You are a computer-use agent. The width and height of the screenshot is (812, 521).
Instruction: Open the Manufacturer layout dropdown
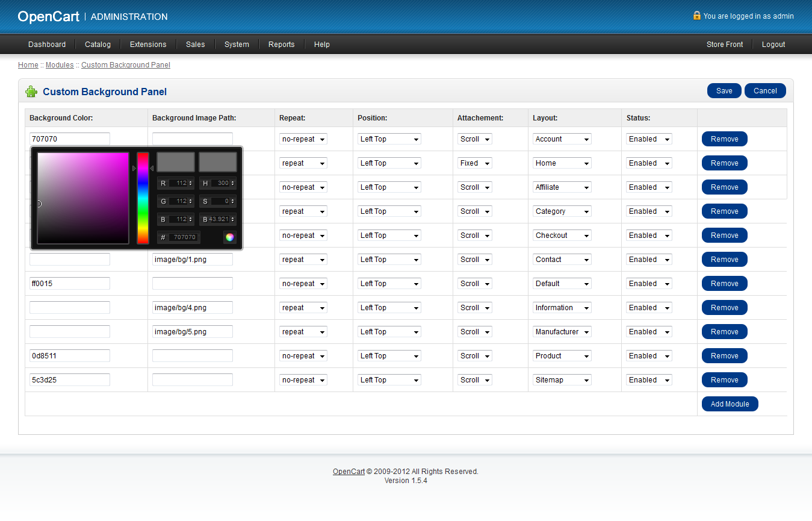pos(562,332)
